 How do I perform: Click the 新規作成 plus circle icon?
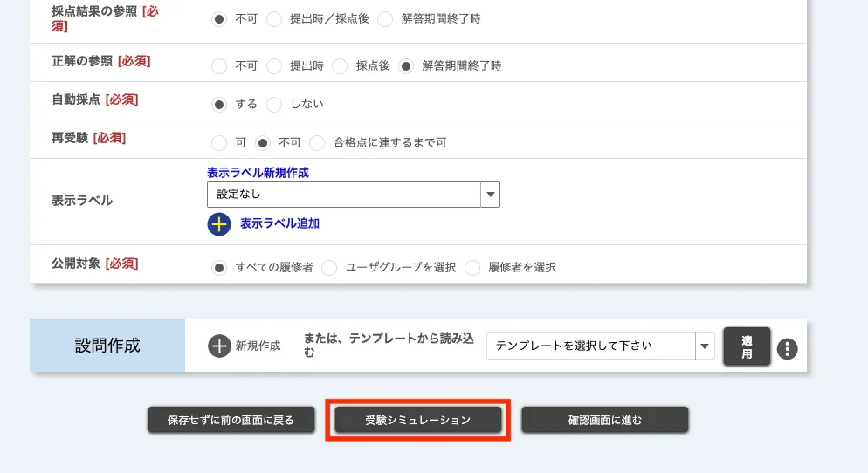pyautogui.click(x=219, y=346)
